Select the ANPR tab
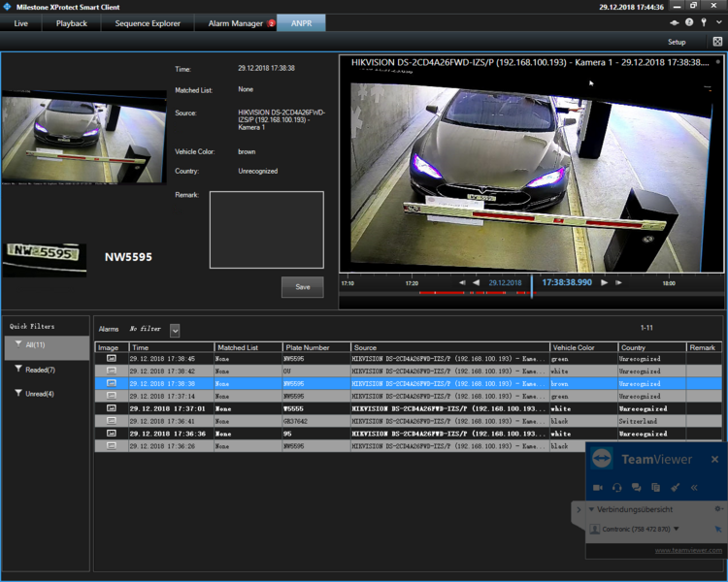 [301, 23]
